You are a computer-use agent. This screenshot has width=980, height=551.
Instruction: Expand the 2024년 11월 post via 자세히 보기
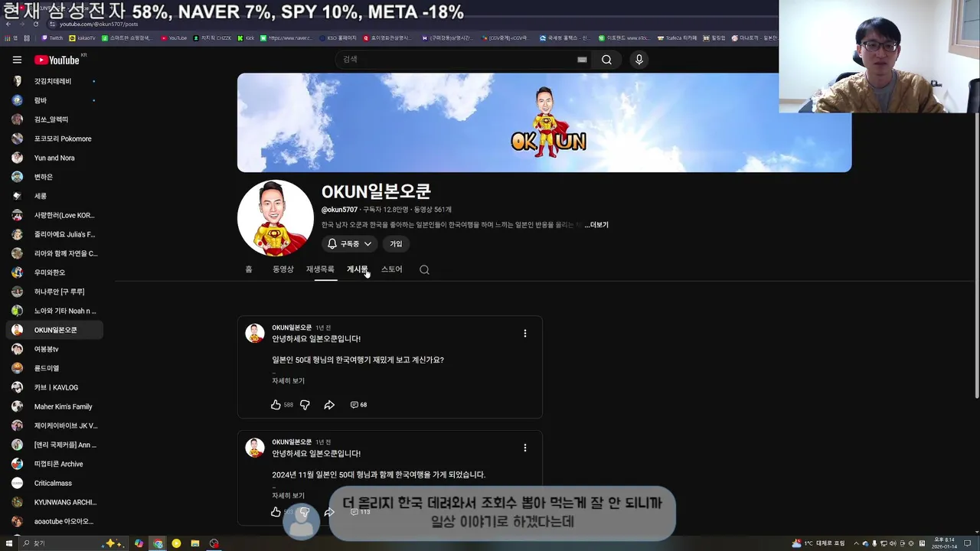pos(288,495)
